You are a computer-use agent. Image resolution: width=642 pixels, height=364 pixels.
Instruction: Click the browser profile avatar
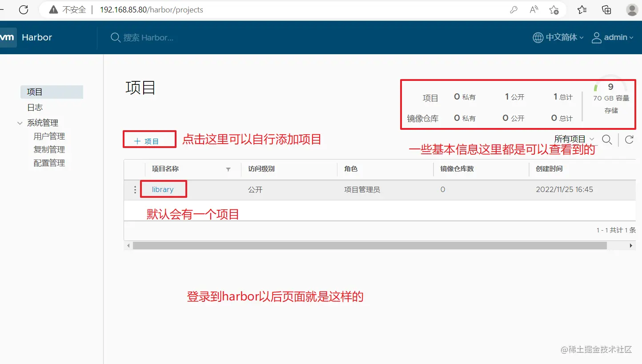point(632,10)
